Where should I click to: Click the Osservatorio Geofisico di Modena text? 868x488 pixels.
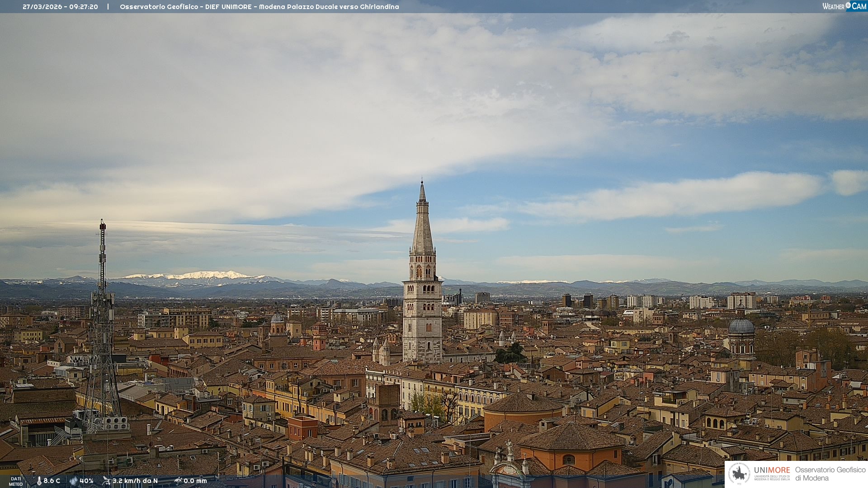point(830,474)
